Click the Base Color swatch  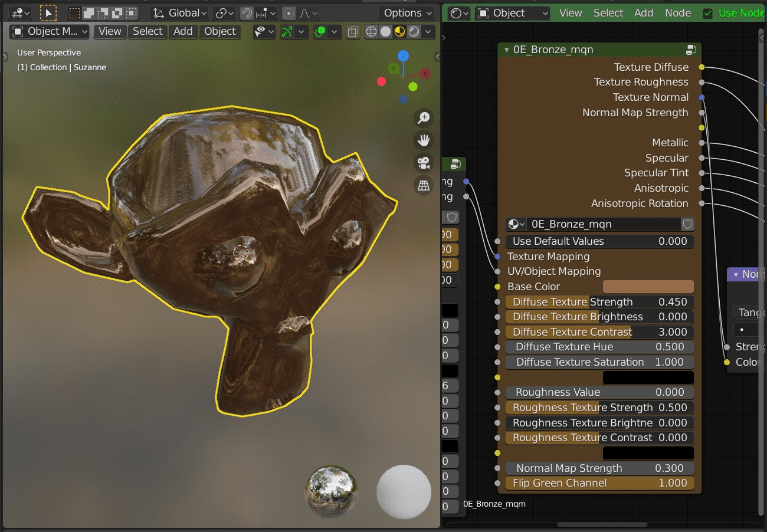(648, 287)
